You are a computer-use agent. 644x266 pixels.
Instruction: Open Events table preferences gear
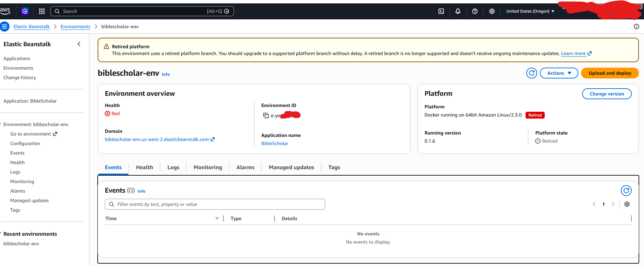point(627,204)
